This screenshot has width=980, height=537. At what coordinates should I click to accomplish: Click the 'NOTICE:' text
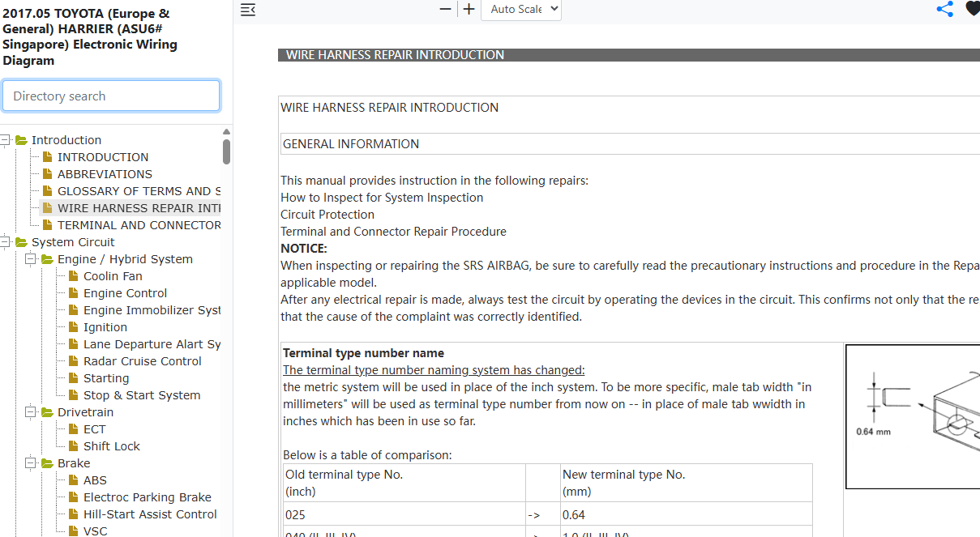click(304, 249)
